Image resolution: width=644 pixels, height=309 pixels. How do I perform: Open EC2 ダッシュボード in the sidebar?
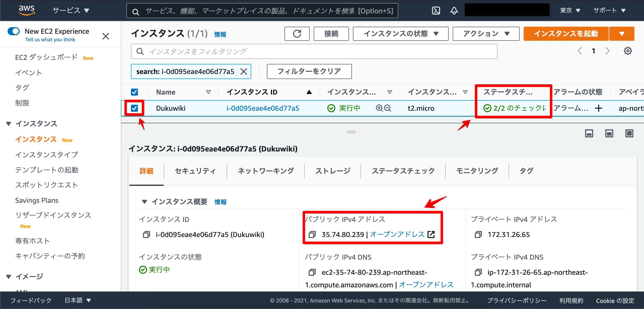tap(46, 57)
